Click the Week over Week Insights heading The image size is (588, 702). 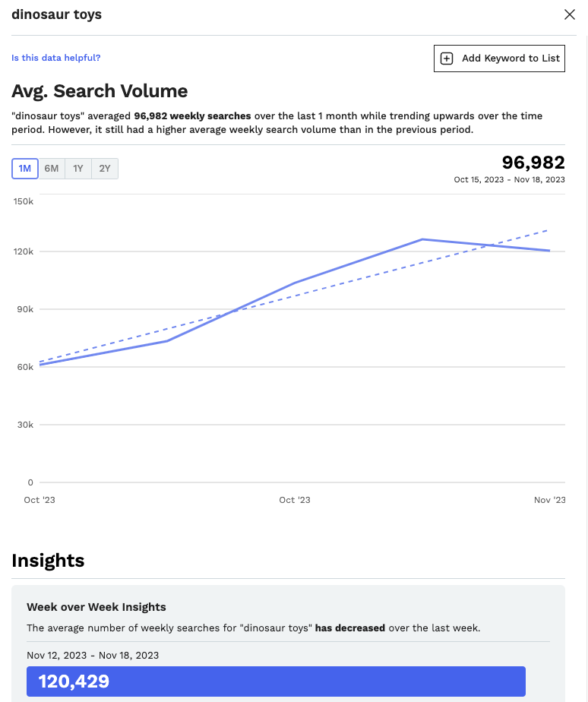[96, 607]
